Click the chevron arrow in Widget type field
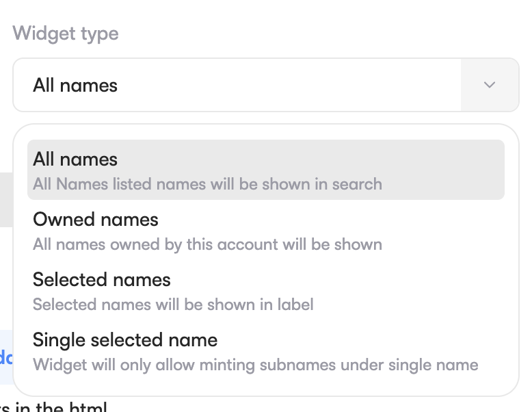Viewport: 532px width, 412px height. point(490,85)
